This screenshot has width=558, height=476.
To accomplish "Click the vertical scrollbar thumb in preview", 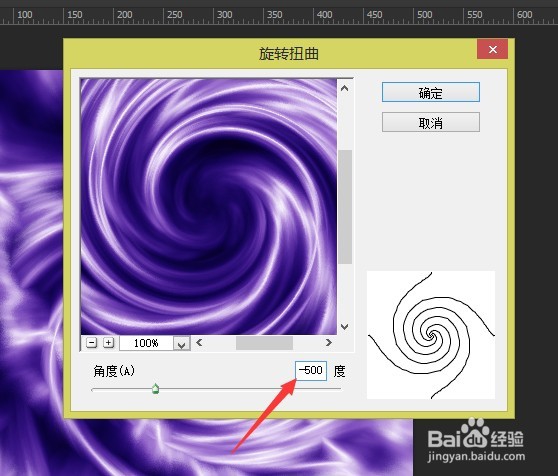I will pos(345,207).
